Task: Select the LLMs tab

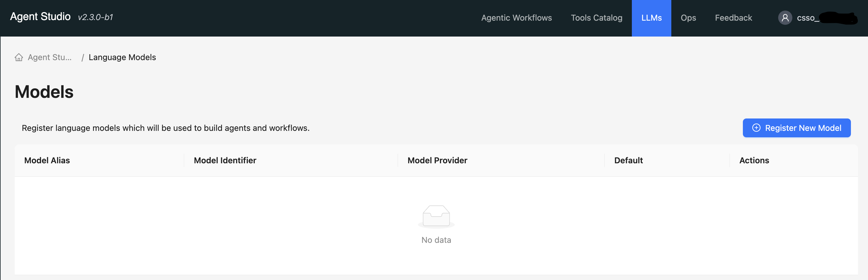Action: (651, 18)
